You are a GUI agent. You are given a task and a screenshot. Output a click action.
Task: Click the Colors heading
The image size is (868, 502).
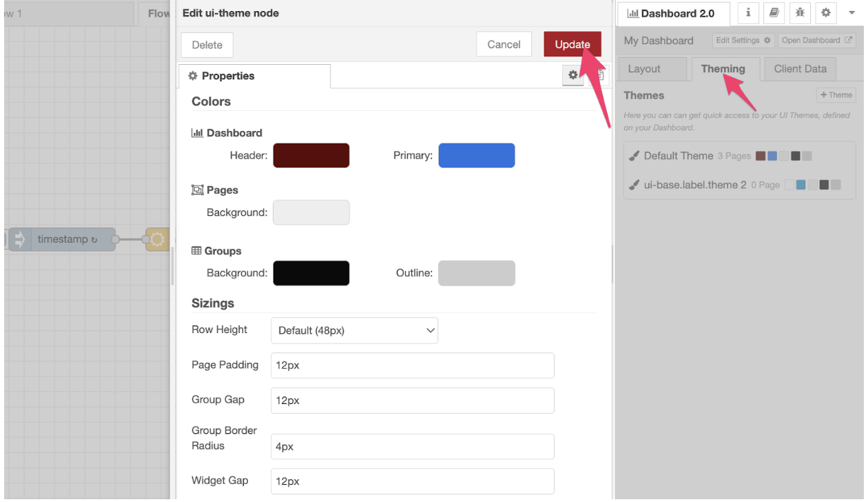[x=211, y=101]
